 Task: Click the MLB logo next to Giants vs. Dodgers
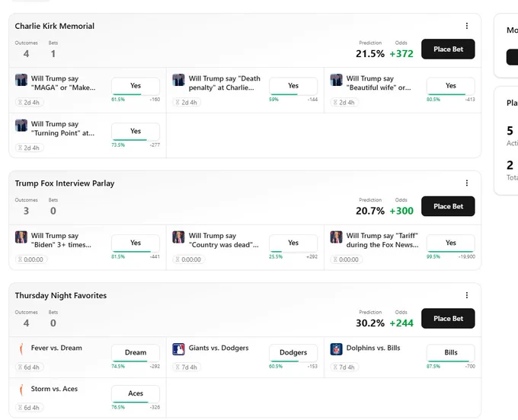point(178,349)
